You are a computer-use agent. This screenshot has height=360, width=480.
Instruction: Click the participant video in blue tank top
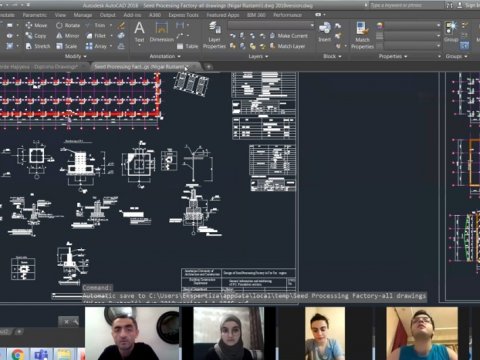422,333
